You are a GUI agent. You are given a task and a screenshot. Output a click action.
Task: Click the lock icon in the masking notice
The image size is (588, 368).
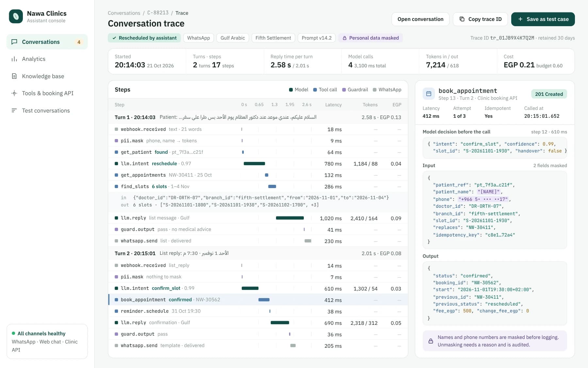[x=431, y=341]
